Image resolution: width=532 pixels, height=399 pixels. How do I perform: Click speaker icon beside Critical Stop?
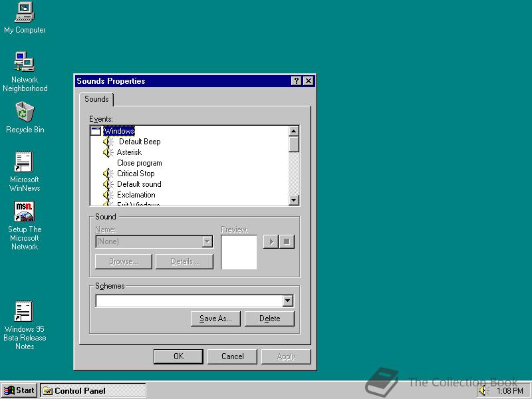pyautogui.click(x=108, y=174)
